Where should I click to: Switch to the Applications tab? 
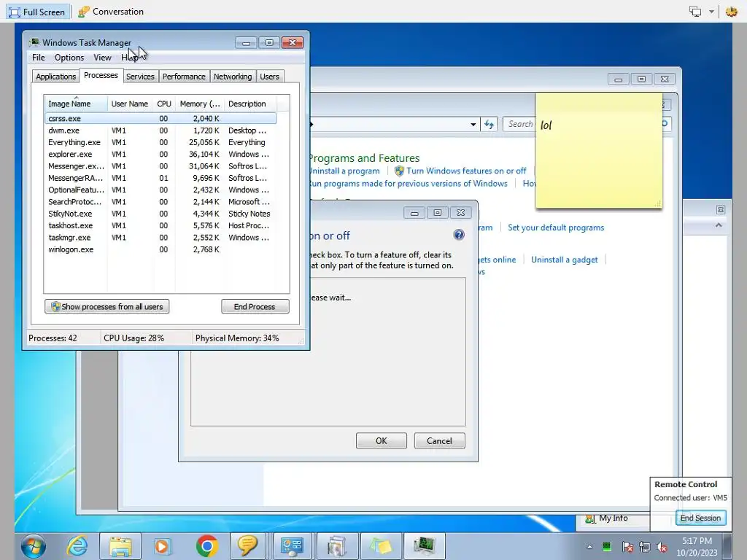click(55, 77)
